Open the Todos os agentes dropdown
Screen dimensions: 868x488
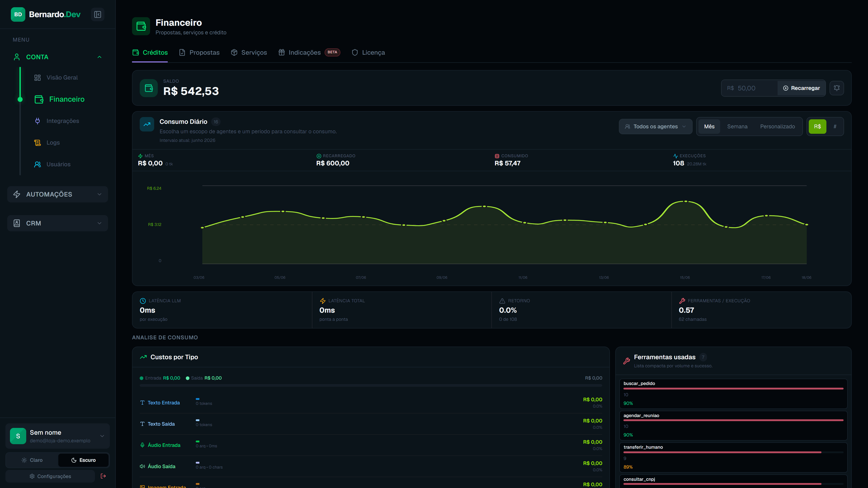655,126
